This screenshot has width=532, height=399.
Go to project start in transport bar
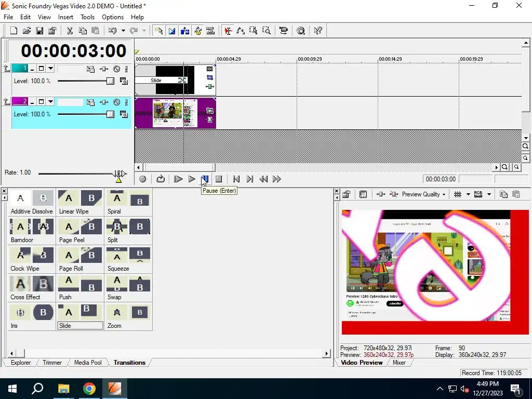click(236, 179)
